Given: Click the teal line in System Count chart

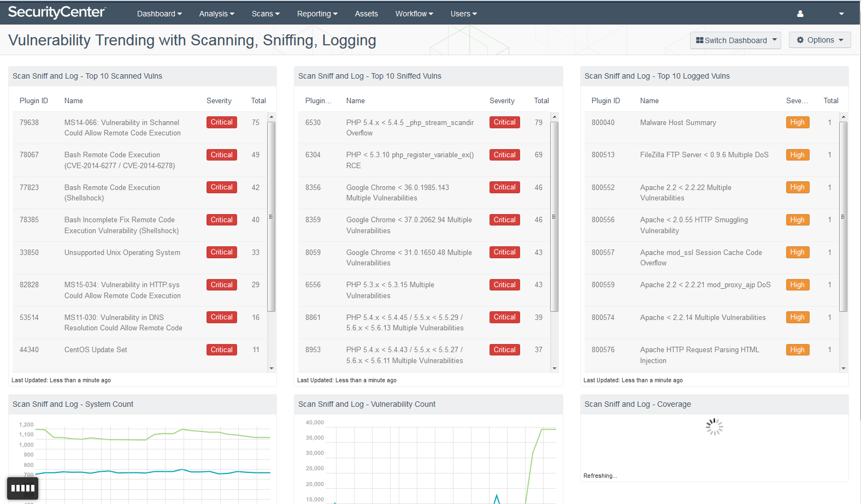Looking at the screenshot, I should (153, 472).
